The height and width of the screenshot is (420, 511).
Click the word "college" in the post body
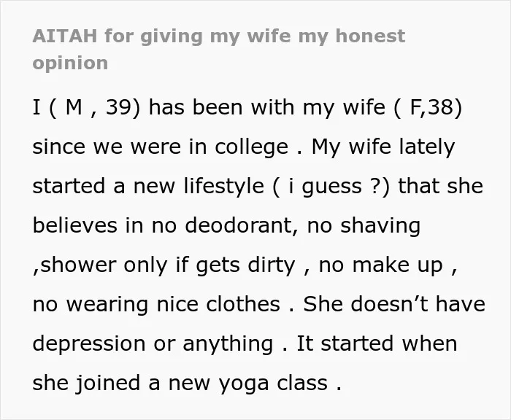click(251, 148)
